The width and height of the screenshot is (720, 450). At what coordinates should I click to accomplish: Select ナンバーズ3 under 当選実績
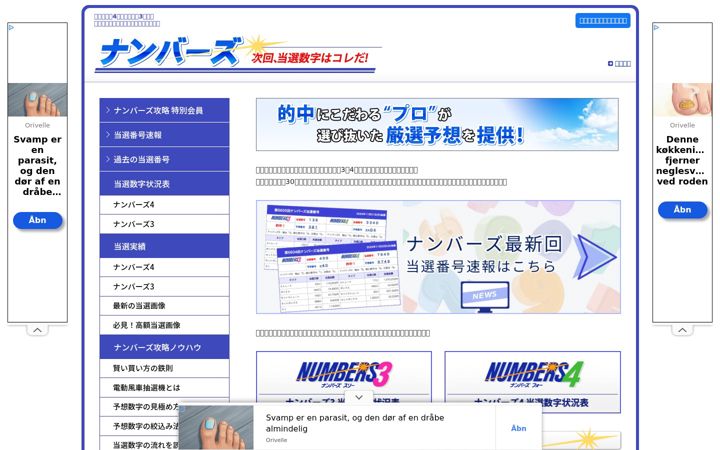[x=164, y=287]
